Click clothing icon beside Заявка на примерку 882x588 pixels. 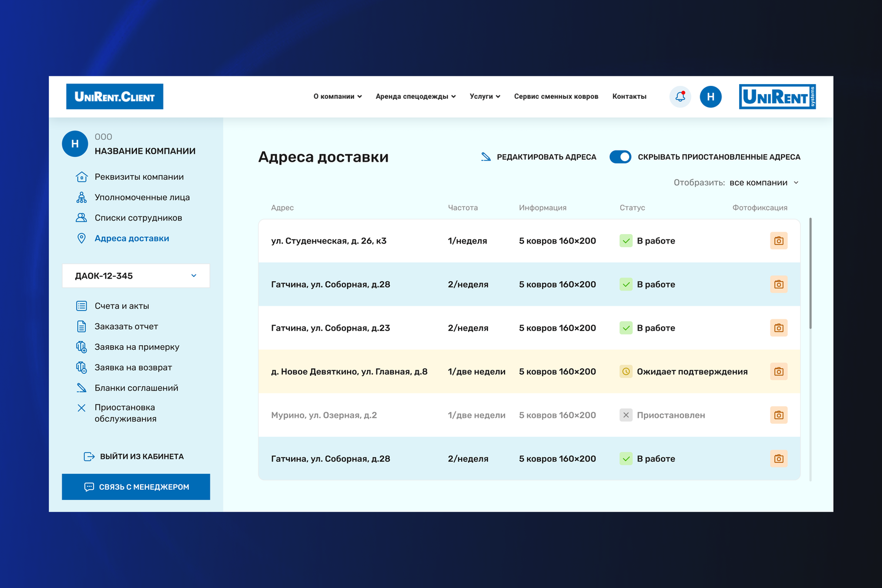coord(82,347)
